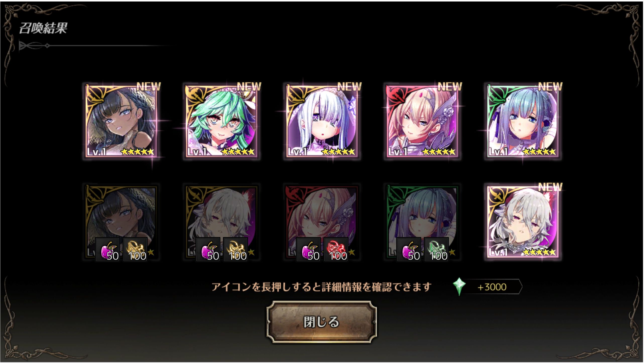644x363 pixels.
Task: Select the blonde red-framed NEW character card
Action: tap(423, 121)
